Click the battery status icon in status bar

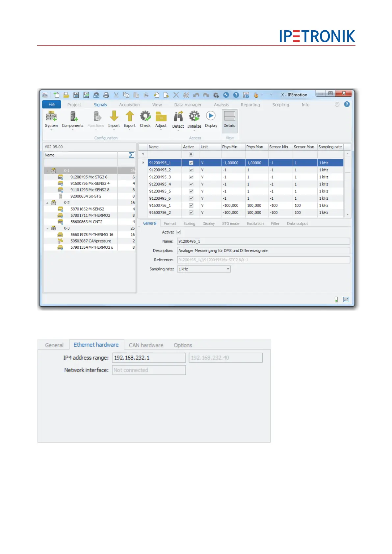coord(336,299)
